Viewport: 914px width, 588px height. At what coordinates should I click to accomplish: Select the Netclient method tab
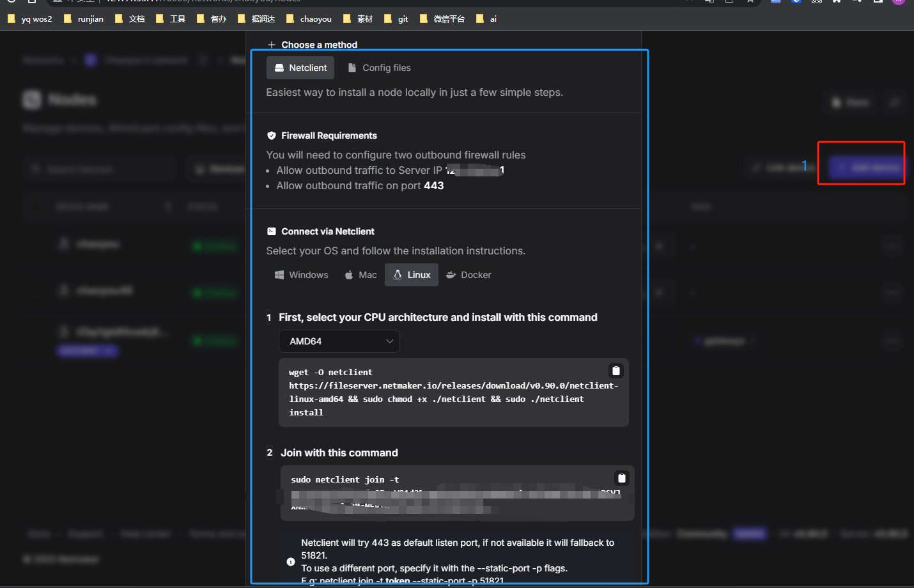point(300,68)
